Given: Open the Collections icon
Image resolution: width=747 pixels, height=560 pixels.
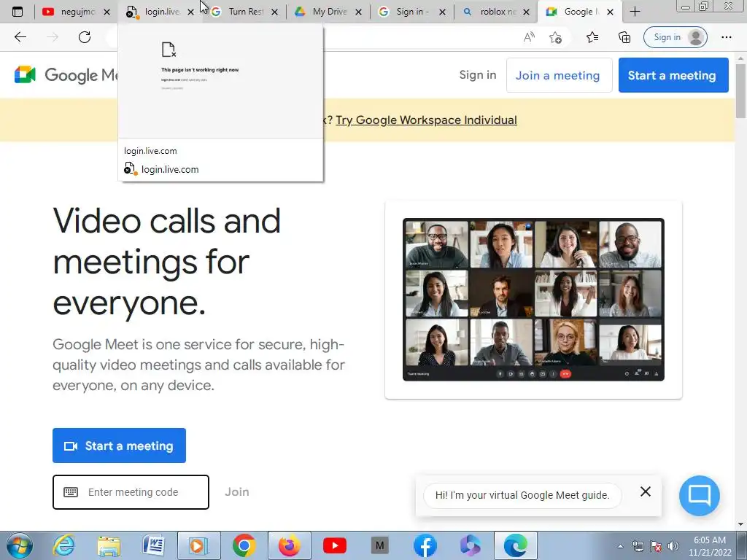Looking at the screenshot, I should [624, 37].
